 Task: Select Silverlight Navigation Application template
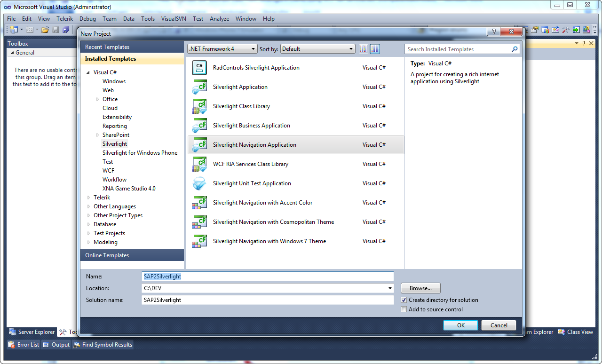coord(296,145)
